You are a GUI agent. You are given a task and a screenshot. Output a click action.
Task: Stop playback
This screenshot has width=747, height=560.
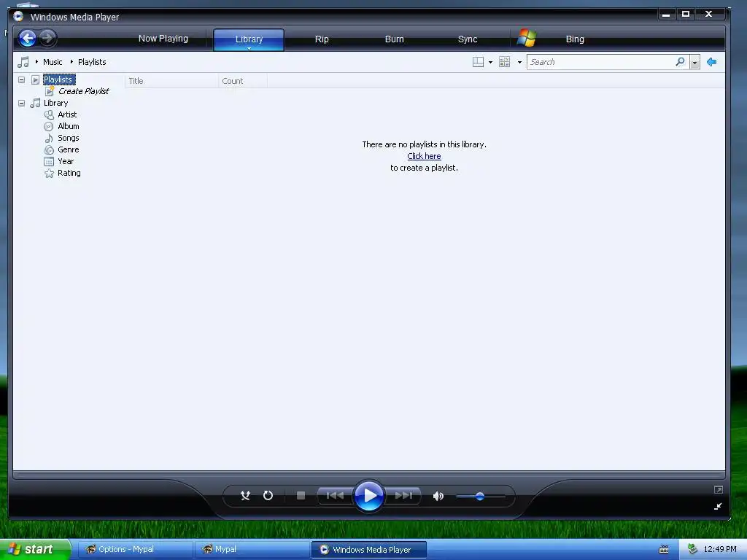(301, 496)
